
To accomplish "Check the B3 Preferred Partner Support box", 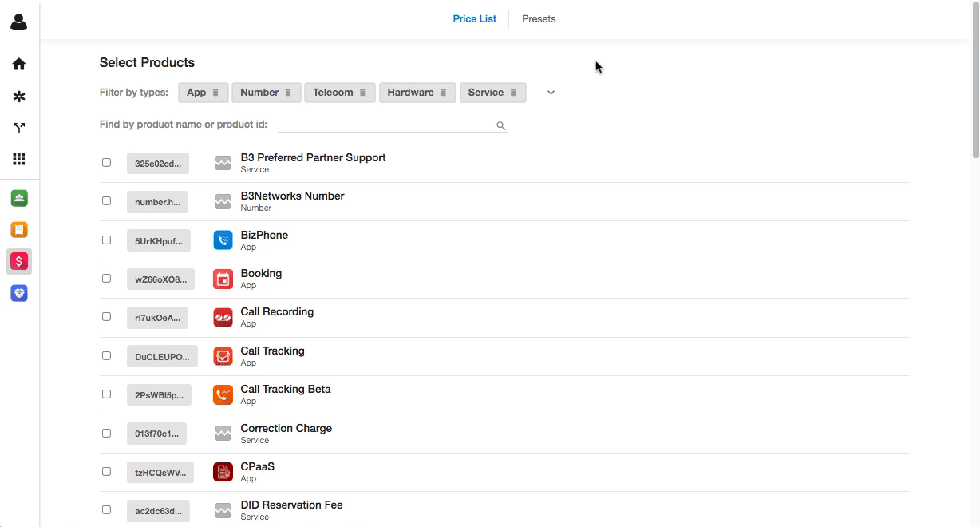I will coord(106,162).
